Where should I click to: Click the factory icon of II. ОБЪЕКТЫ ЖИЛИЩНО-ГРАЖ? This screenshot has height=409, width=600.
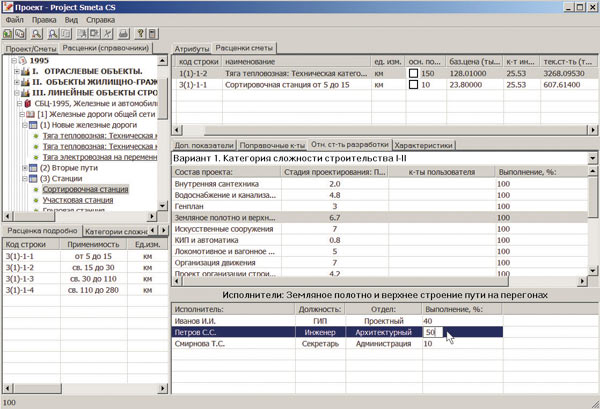[x=25, y=82]
